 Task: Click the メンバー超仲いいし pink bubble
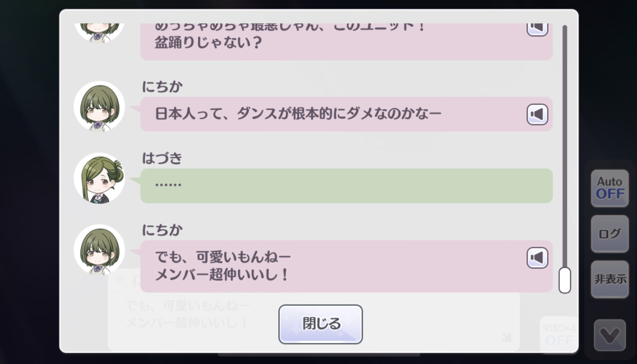coord(347,266)
